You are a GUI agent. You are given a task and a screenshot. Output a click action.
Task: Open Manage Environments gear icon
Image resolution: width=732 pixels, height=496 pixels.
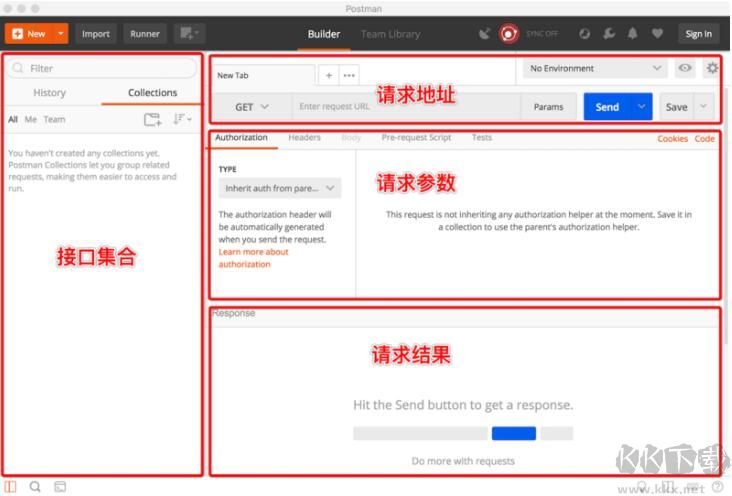(x=712, y=69)
